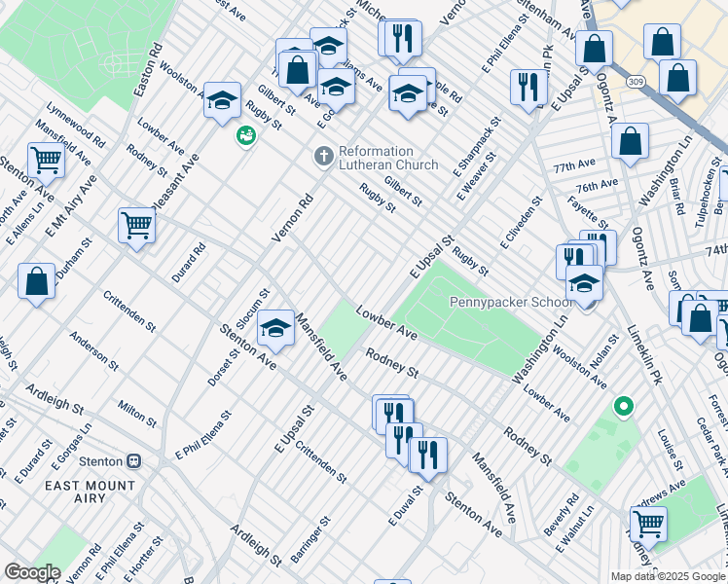Click the Route 309 highway shield
728x584 pixels.
(x=636, y=82)
